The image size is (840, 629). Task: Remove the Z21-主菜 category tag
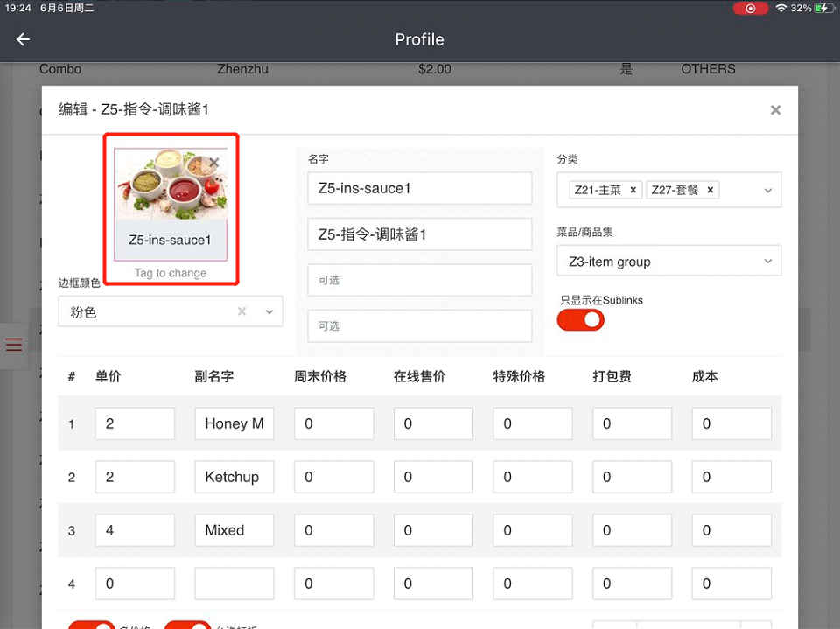pos(633,190)
